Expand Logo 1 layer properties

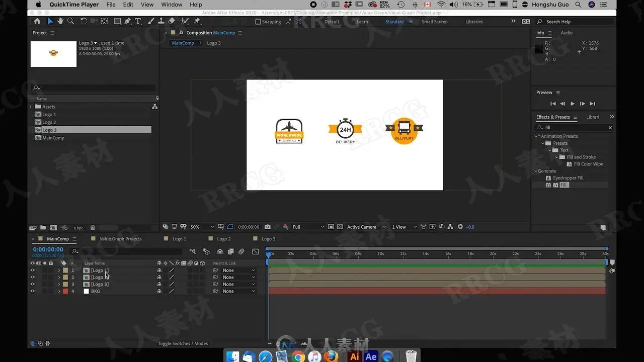click(59, 270)
